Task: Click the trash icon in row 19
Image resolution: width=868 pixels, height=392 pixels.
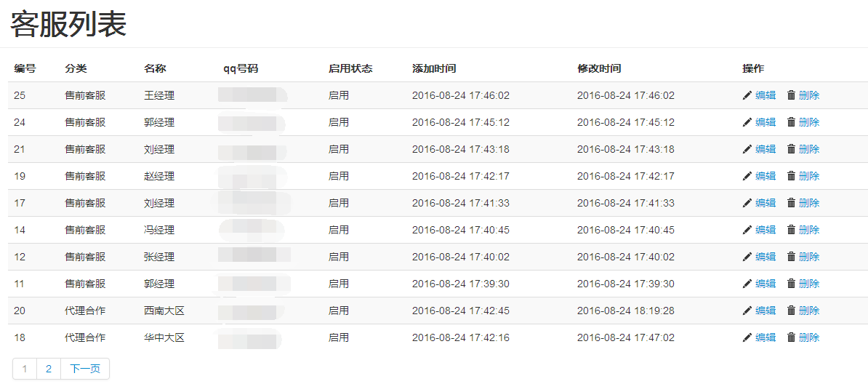Action: pyautogui.click(x=791, y=176)
